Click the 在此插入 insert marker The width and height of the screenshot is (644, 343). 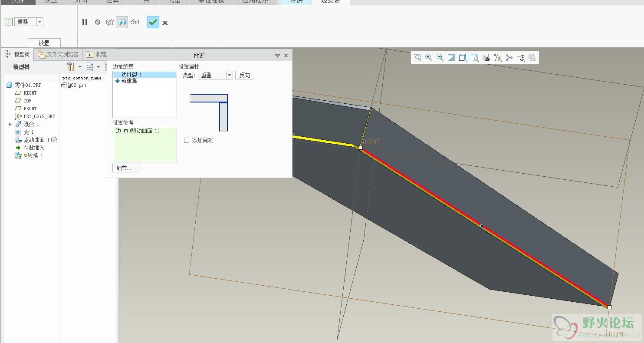tap(30, 148)
